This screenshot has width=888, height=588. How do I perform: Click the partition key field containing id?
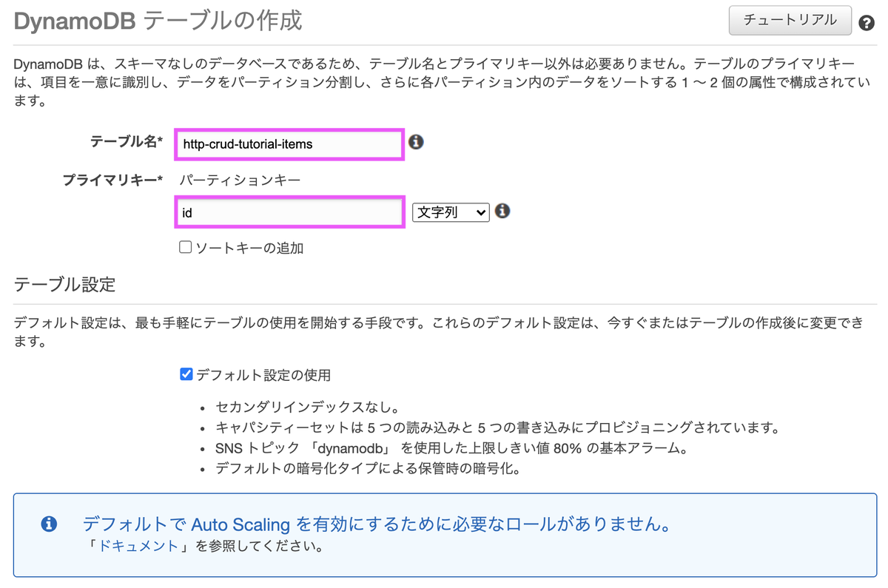(x=289, y=212)
